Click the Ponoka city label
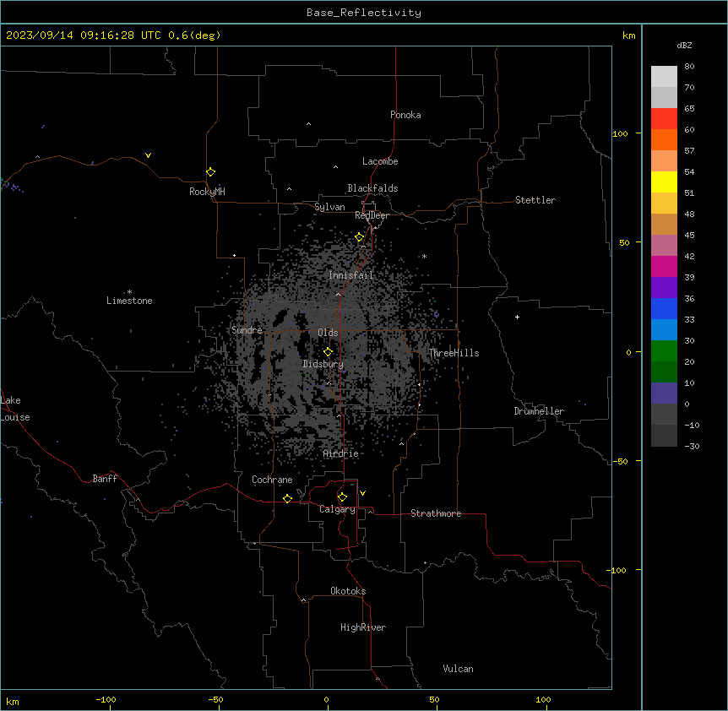 (405, 115)
